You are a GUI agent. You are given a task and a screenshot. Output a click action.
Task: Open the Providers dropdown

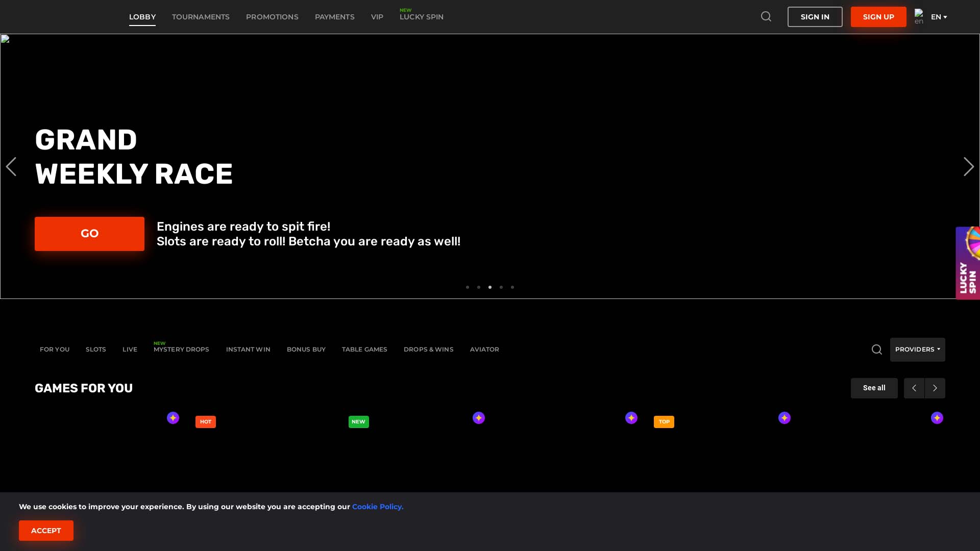(x=917, y=349)
